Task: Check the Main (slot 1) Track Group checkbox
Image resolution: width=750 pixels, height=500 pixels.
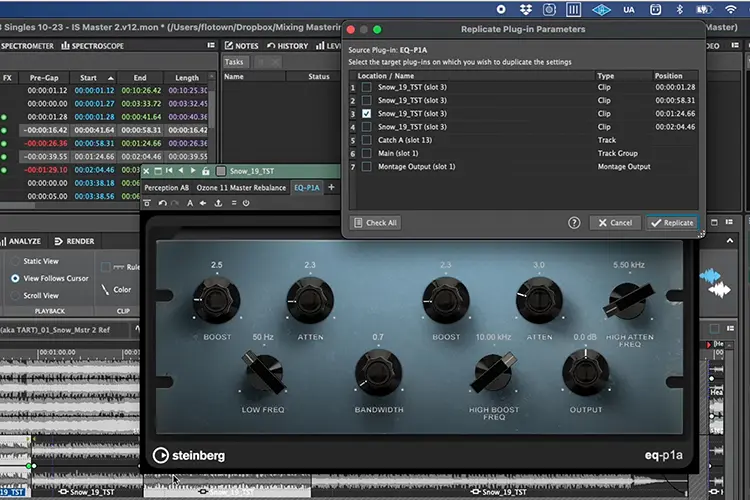Action: (366, 154)
